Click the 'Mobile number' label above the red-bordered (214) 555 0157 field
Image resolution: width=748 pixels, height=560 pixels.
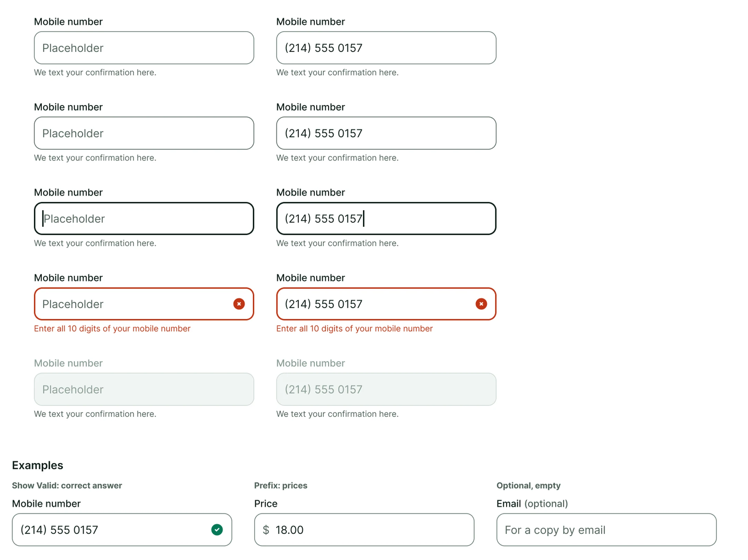point(310,277)
